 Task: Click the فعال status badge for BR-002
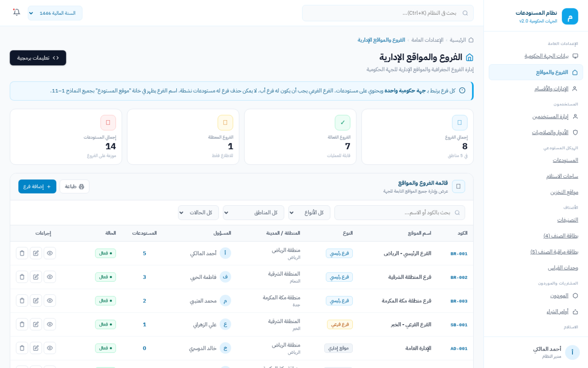click(x=105, y=277)
